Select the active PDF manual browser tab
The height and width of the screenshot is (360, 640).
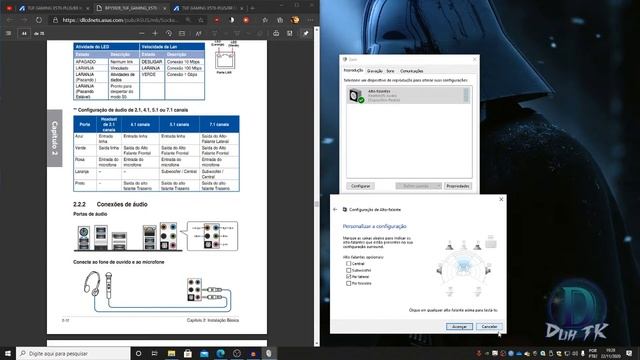click(131, 8)
